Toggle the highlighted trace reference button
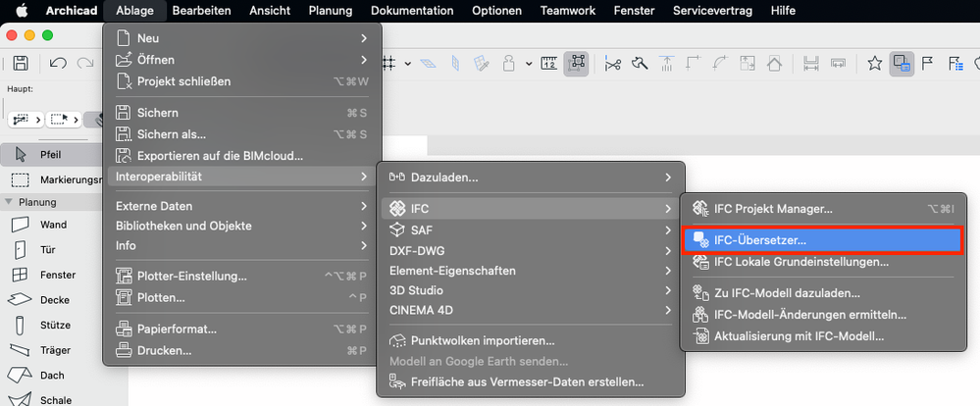This screenshot has height=406, width=980. [x=901, y=65]
